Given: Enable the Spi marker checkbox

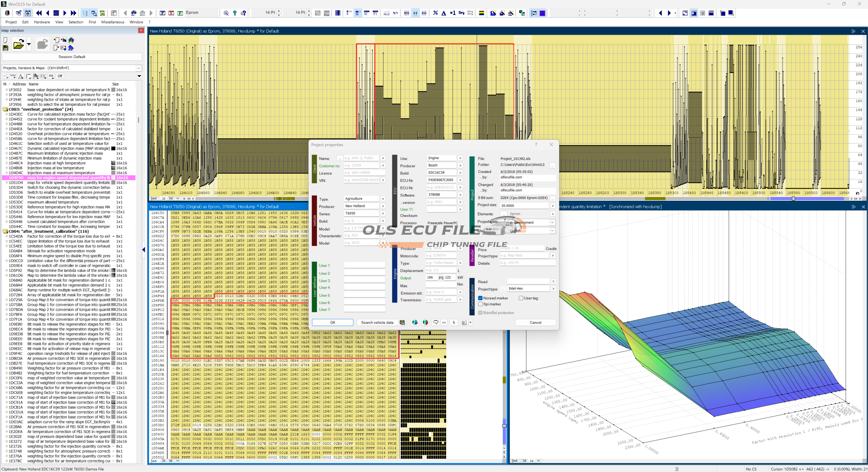Looking at the screenshot, I should [x=480, y=304].
